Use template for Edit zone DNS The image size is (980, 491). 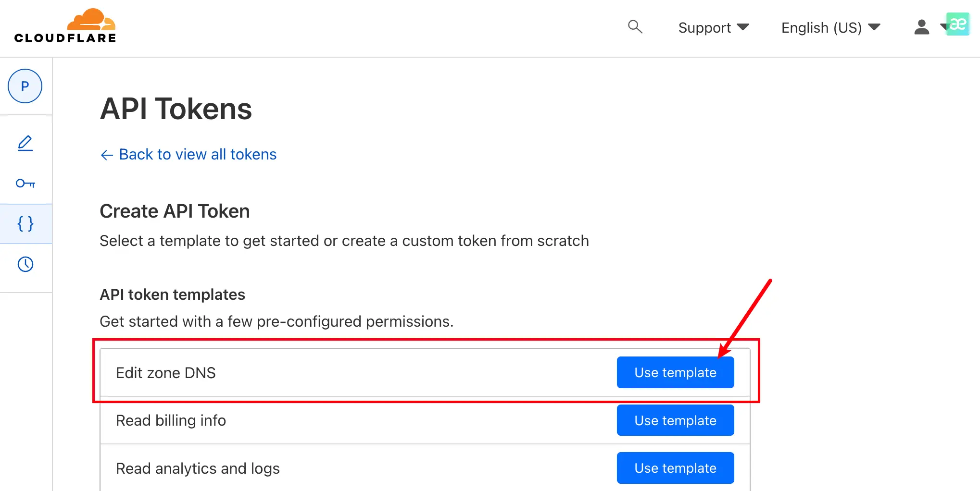(x=675, y=372)
